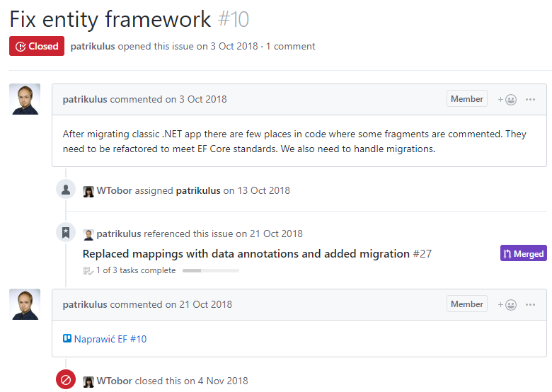Open pull request Replaced mappings with data annotations
552x392 pixels.
coord(246,253)
